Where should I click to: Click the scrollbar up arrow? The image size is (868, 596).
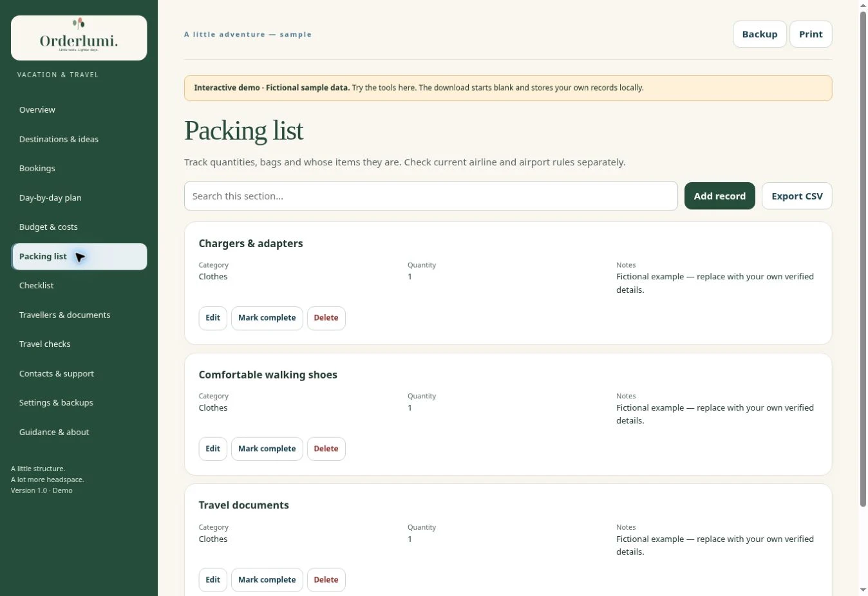pyautogui.click(x=863, y=5)
